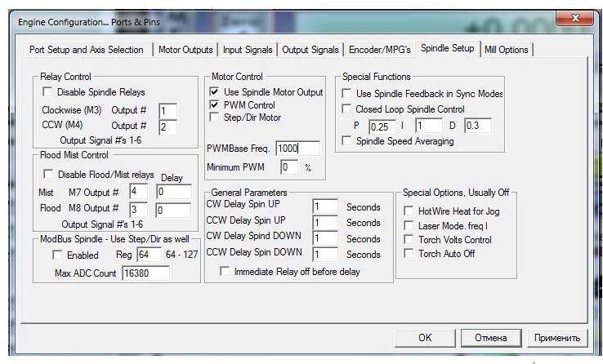
Task: Go to Output Signals tab
Action: (310, 50)
